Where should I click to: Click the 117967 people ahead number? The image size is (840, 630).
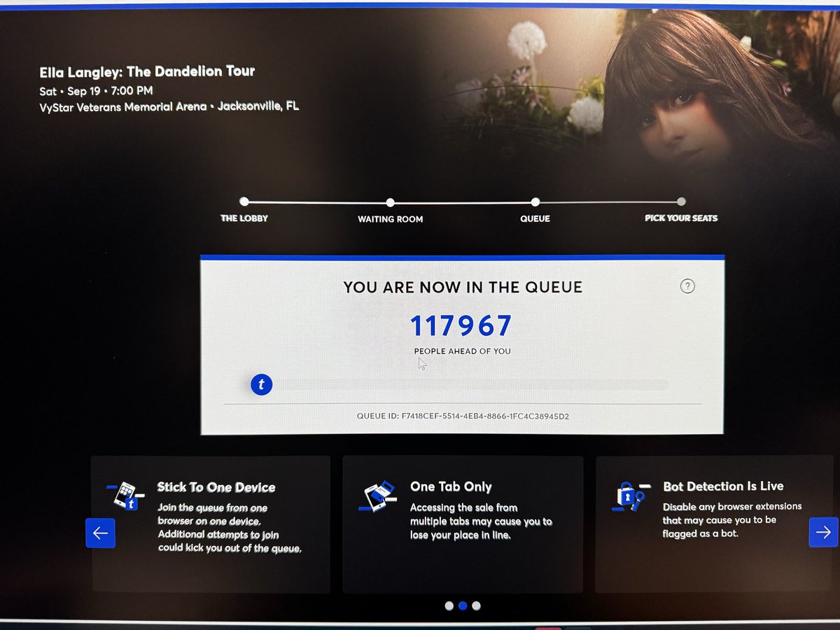point(461,326)
